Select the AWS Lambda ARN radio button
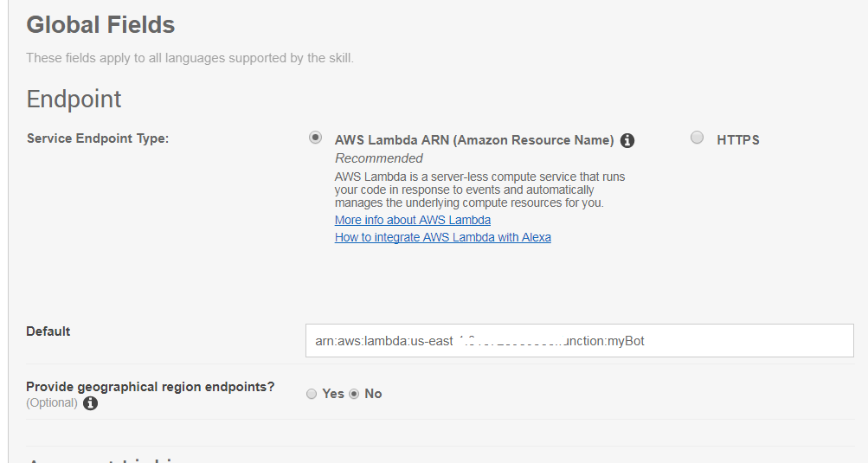The image size is (868, 463). click(315, 138)
